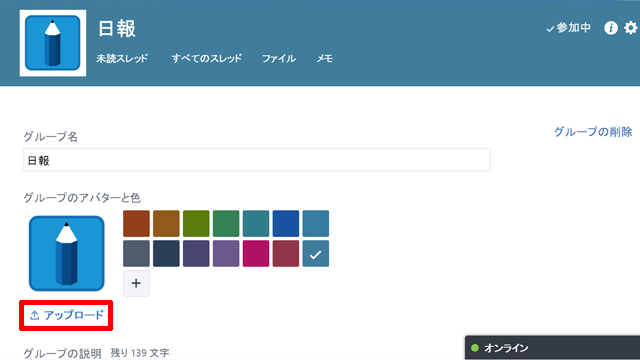Select the slate gray color swatch

tap(136, 253)
